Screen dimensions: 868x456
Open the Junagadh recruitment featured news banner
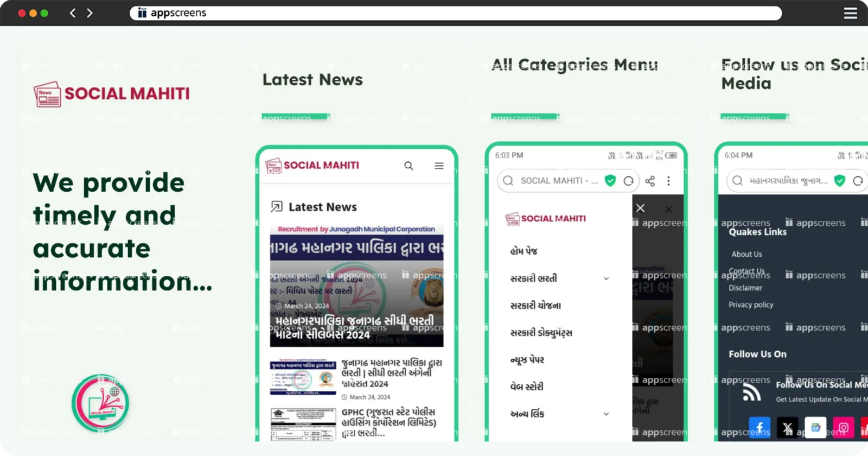pyautogui.click(x=356, y=285)
